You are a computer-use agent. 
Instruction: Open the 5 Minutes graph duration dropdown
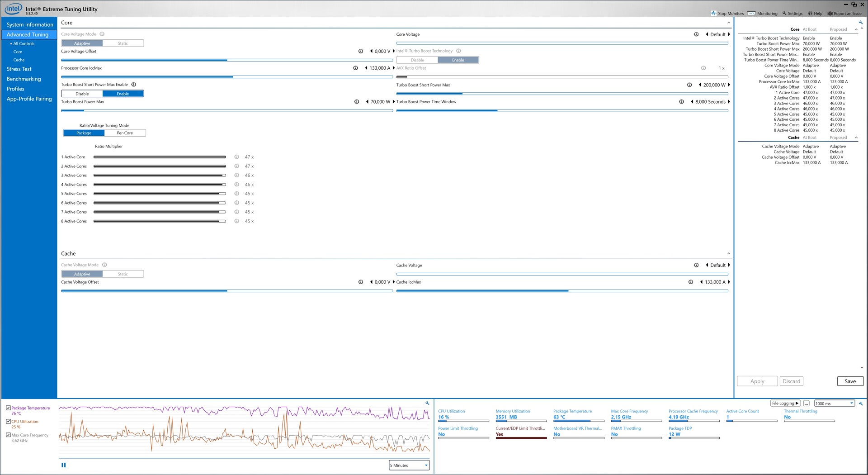pos(409,465)
